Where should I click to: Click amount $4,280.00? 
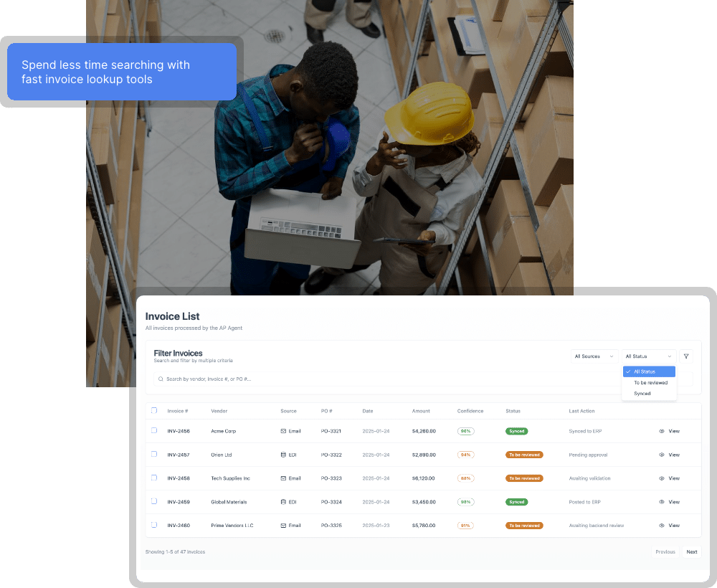click(424, 431)
